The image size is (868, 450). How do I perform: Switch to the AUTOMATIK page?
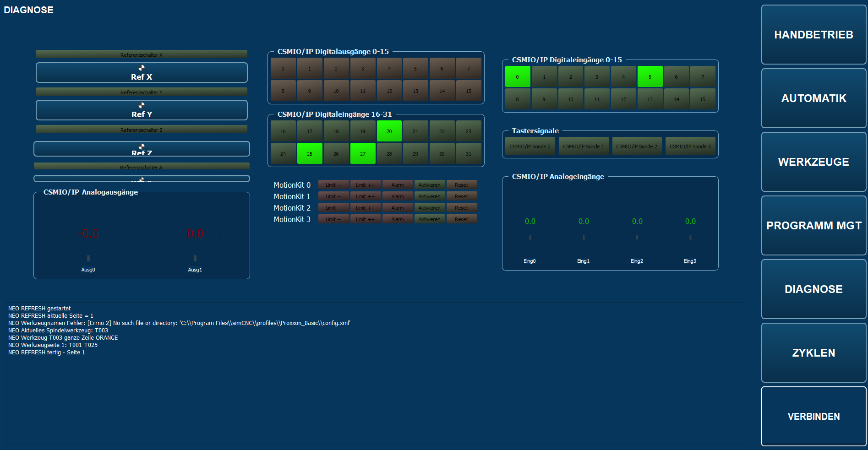click(x=813, y=98)
